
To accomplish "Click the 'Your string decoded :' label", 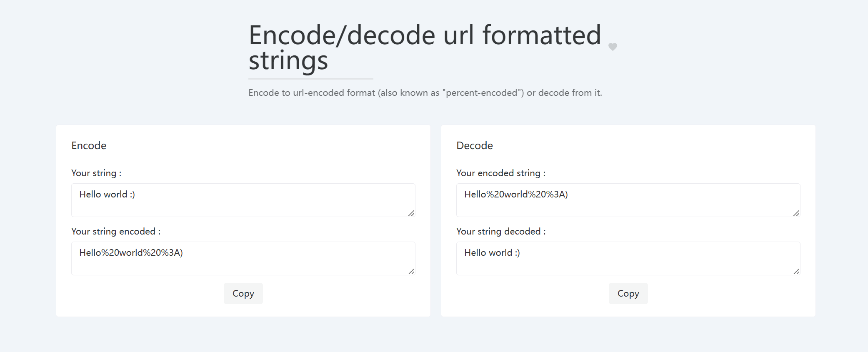I will [500, 231].
